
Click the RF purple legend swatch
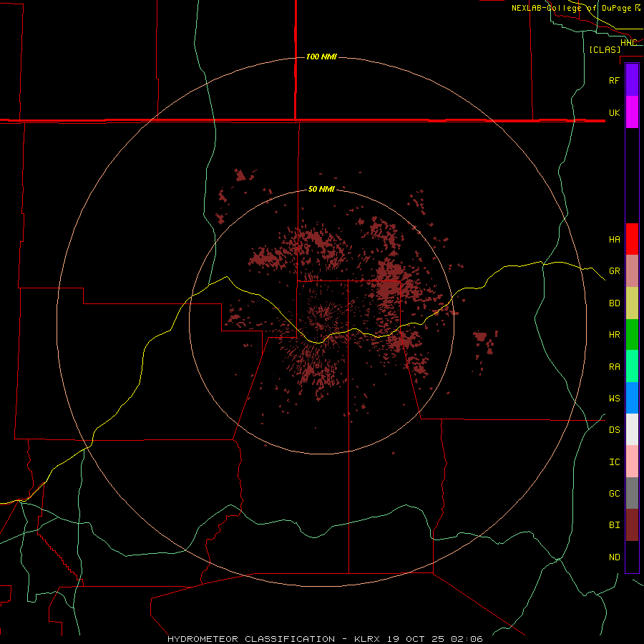click(x=632, y=80)
